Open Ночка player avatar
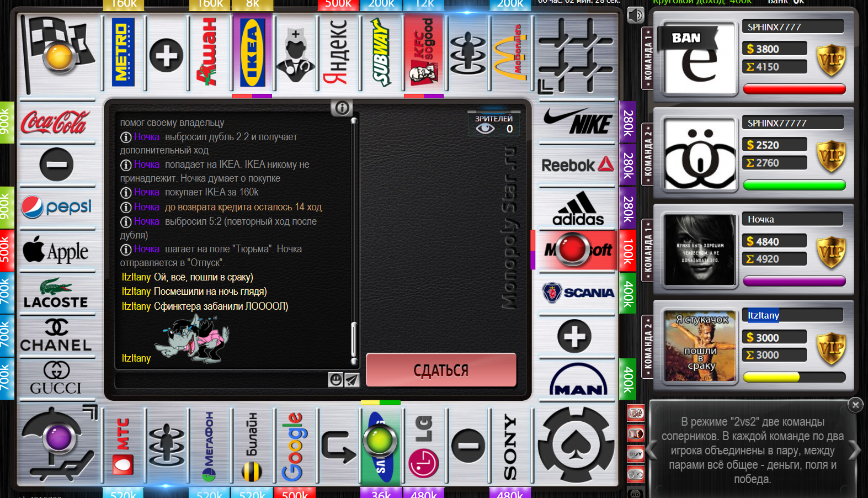 click(x=700, y=250)
